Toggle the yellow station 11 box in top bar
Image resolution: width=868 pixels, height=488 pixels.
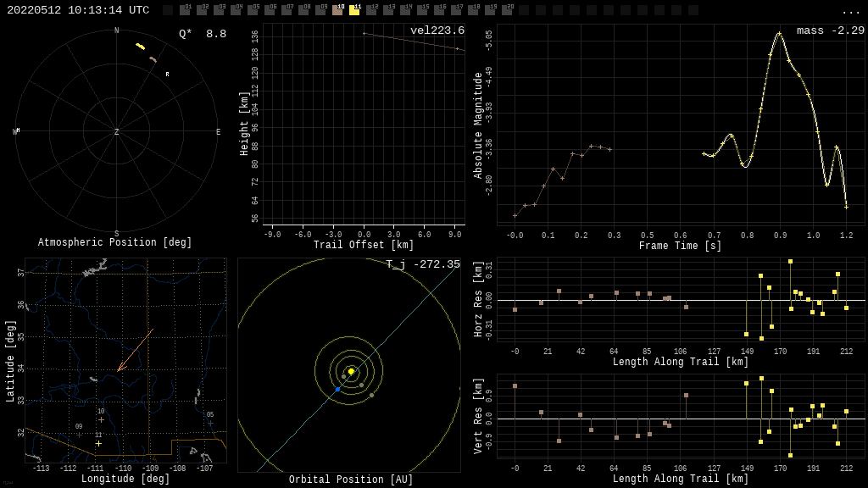coord(354,10)
